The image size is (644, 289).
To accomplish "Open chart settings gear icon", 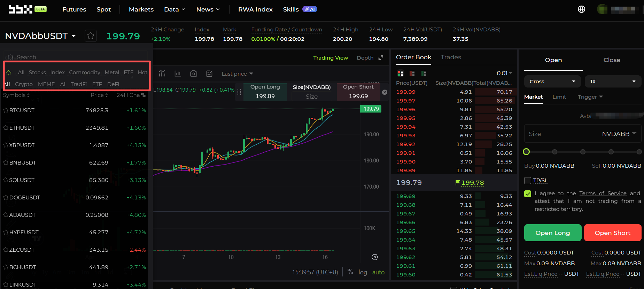I will pyautogui.click(x=375, y=257).
